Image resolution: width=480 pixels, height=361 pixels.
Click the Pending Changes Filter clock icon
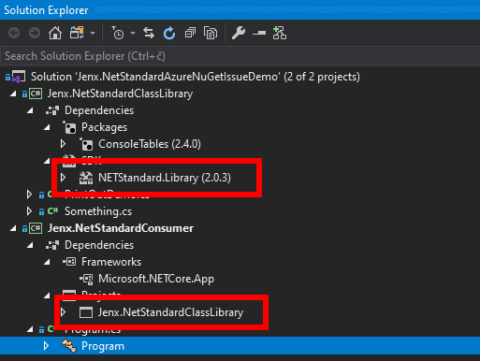[117, 33]
